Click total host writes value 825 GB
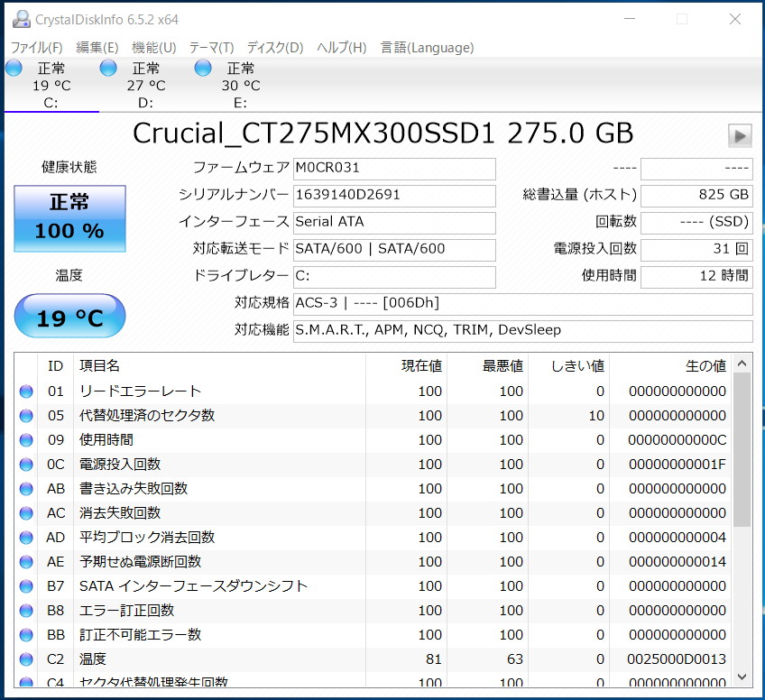Screen dimensions: 765x700 pos(696,196)
